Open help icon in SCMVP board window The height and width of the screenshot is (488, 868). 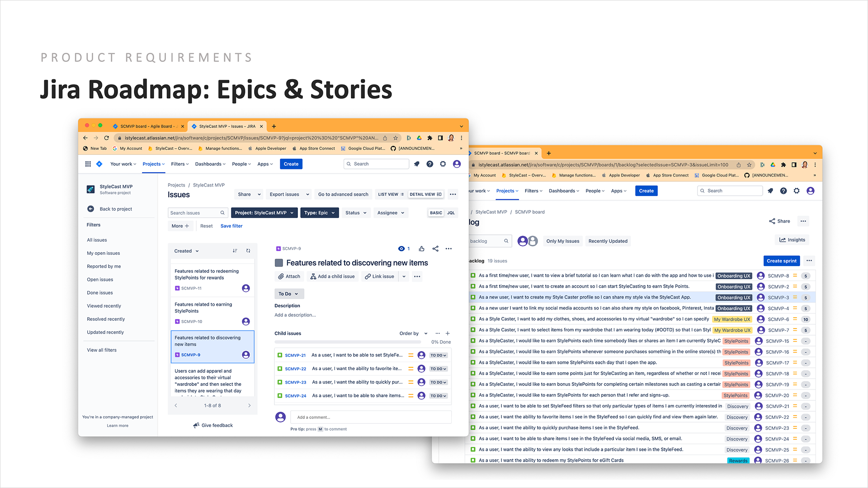[783, 191]
